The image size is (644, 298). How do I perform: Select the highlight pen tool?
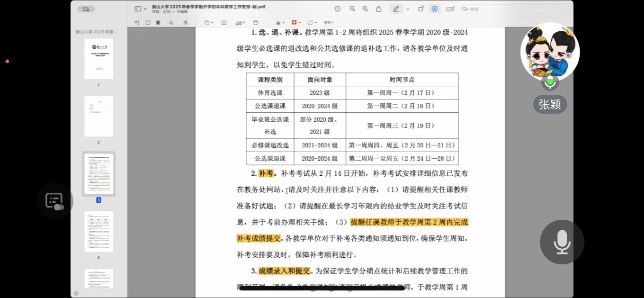(x=396, y=9)
